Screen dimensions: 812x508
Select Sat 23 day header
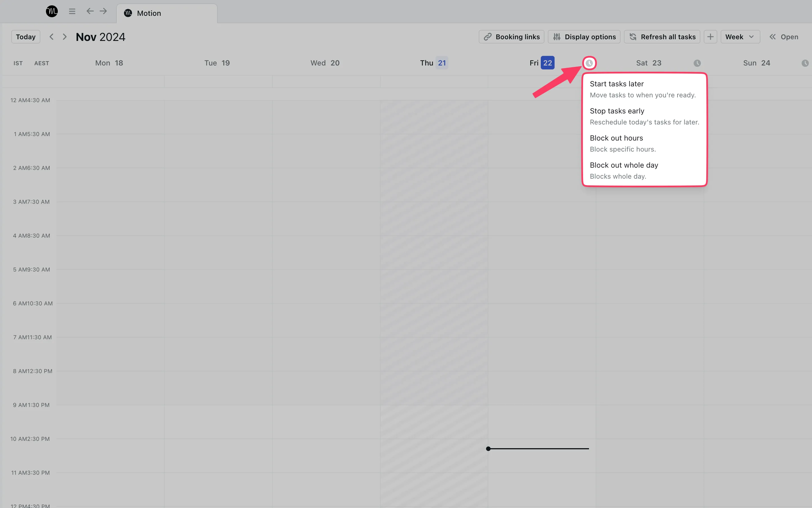648,63
